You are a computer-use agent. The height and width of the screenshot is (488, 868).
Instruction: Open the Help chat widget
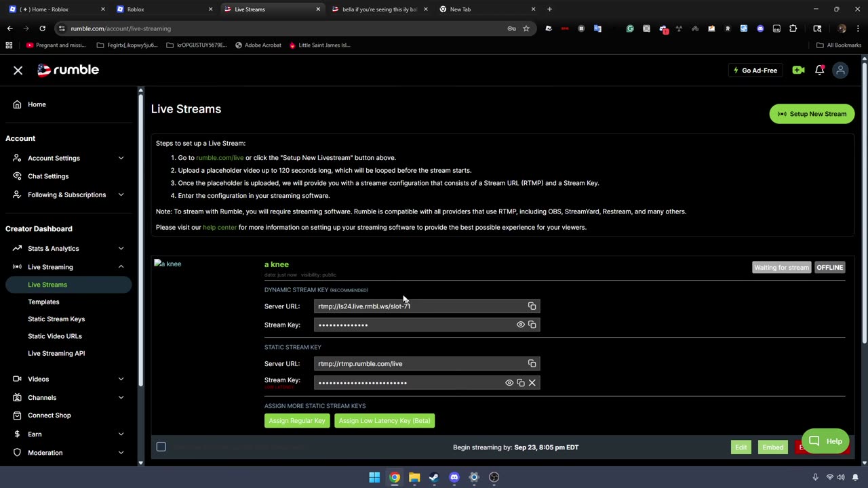tap(825, 441)
